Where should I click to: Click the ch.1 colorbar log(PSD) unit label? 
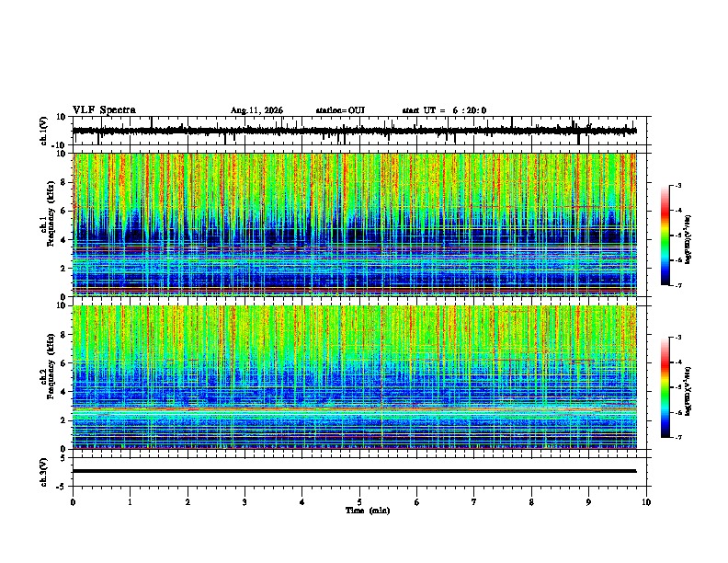point(688,239)
